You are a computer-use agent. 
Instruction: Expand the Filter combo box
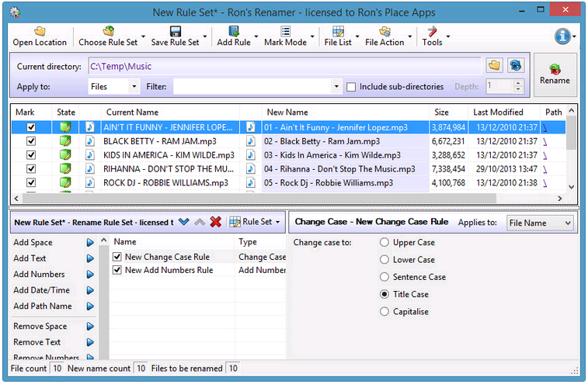pyautogui.click(x=336, y=87)
